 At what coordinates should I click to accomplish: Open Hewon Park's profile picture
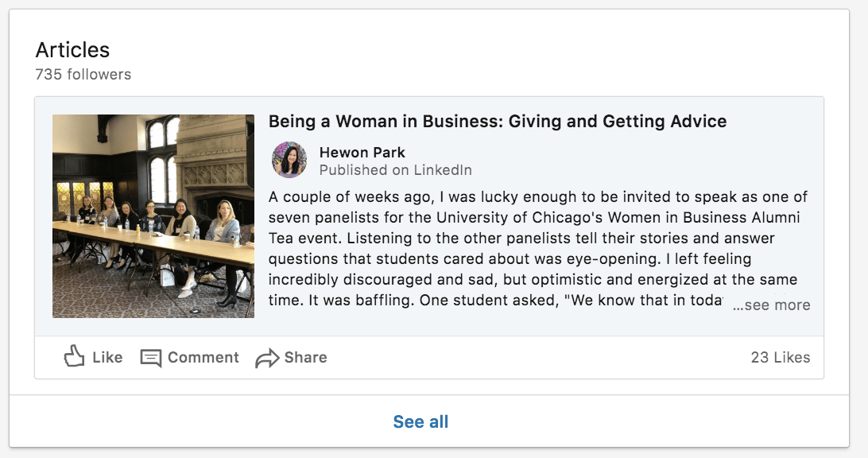(289, 160)
